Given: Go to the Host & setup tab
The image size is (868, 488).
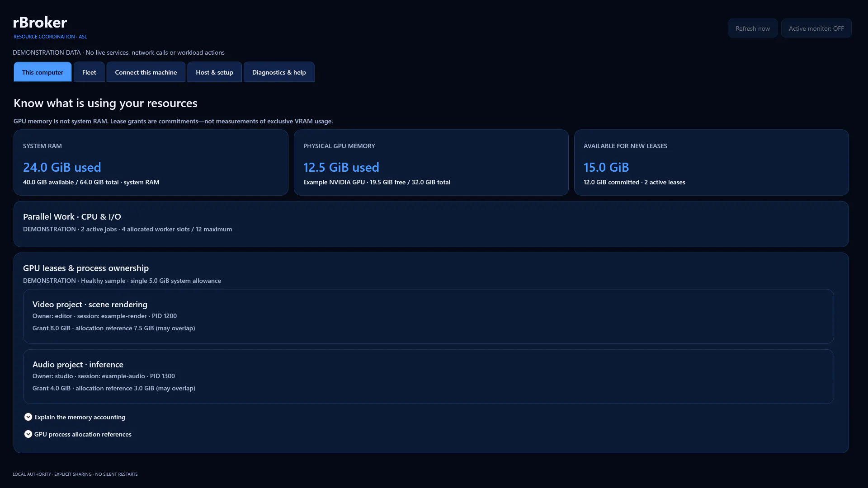Looking at the screenshot, I should pyautogui.click(x=214, y=72).
